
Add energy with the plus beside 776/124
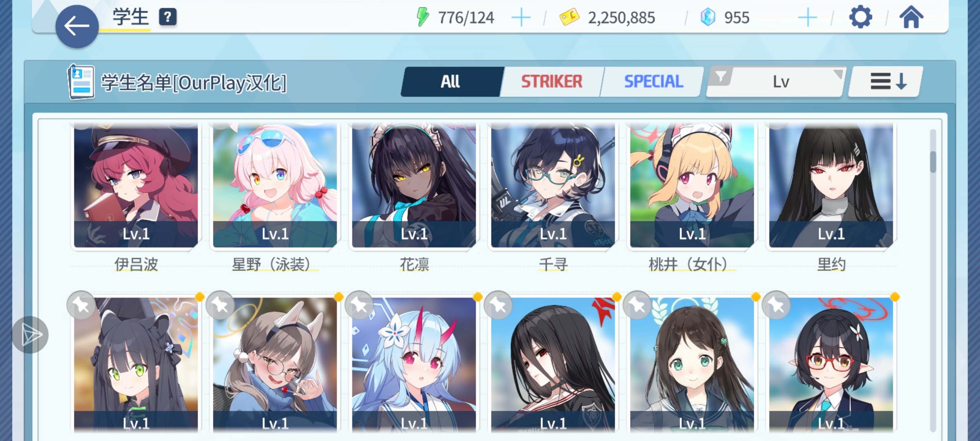coord(521,18)
